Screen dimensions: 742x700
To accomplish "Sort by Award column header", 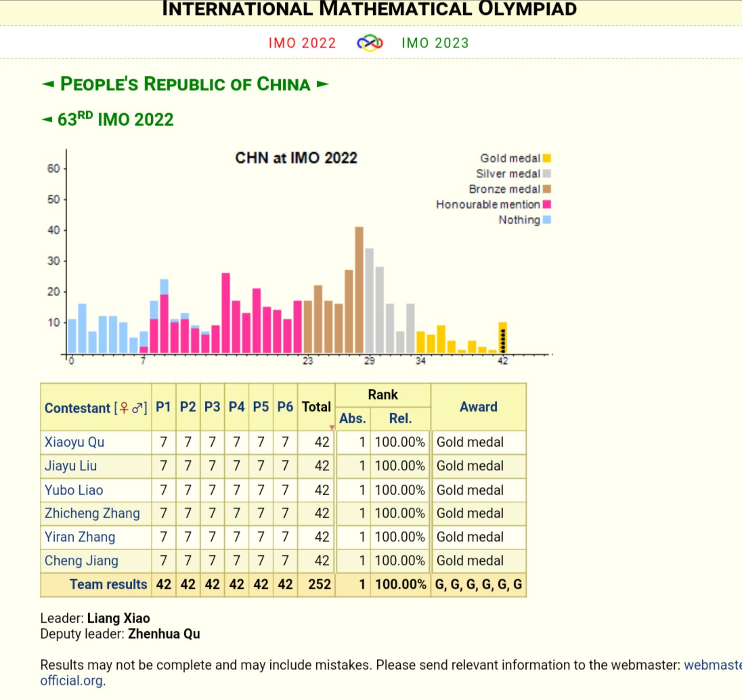I will (x=478, y=407).
